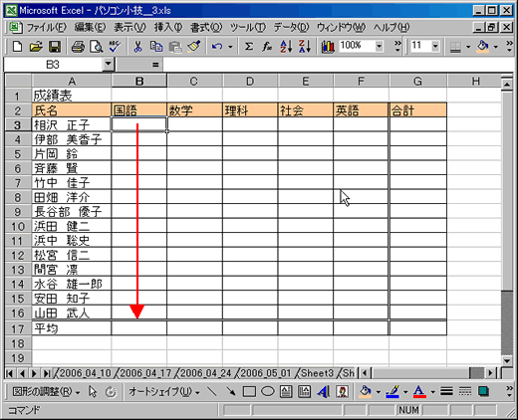Click the Cut scissors icon

[137, 47]
